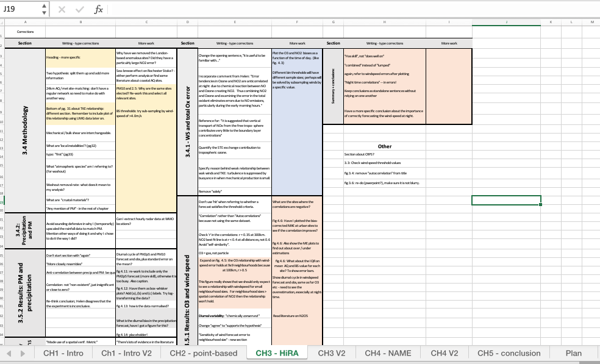Select column J header
600x364 pixels.
[506, 22]
